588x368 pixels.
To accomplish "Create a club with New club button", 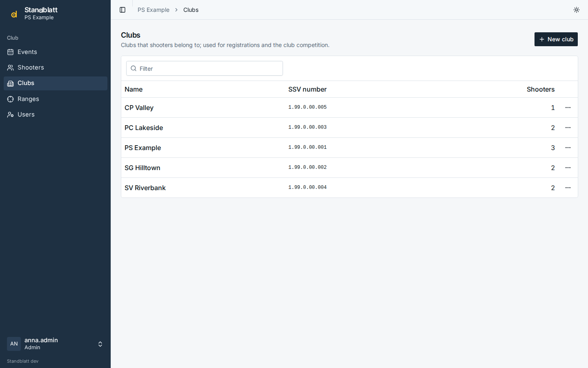I will [556, 39].
